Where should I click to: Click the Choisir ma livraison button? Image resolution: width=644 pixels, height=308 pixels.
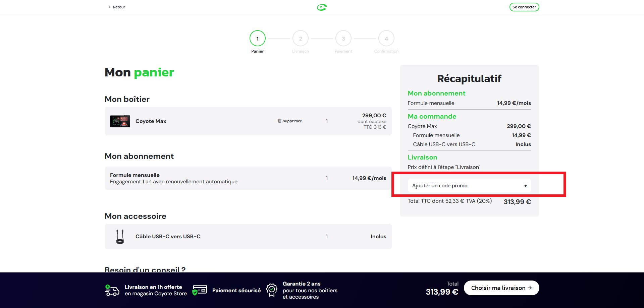coord(501,288)
